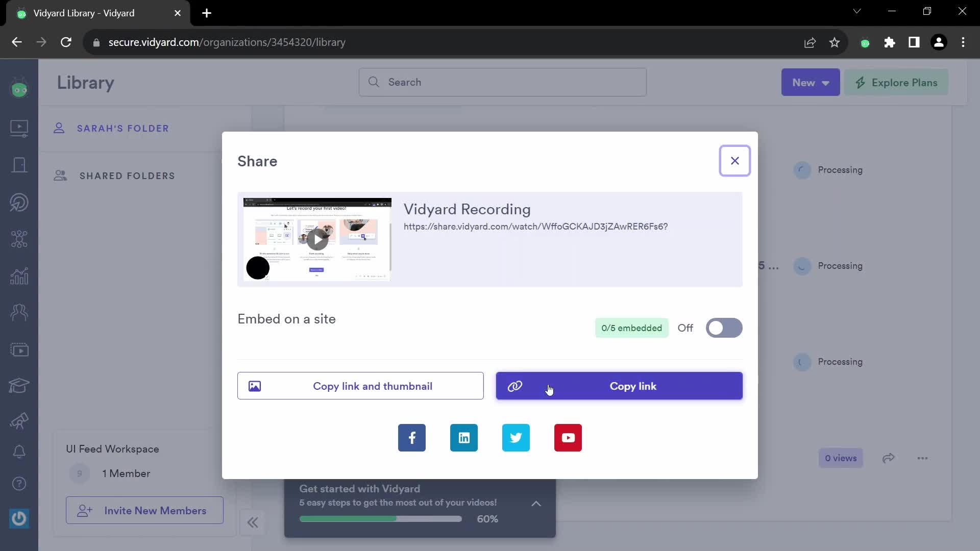This screenshot has height=551, width=980.
Task: Share video to Facebook
Action: click(412, 438)
